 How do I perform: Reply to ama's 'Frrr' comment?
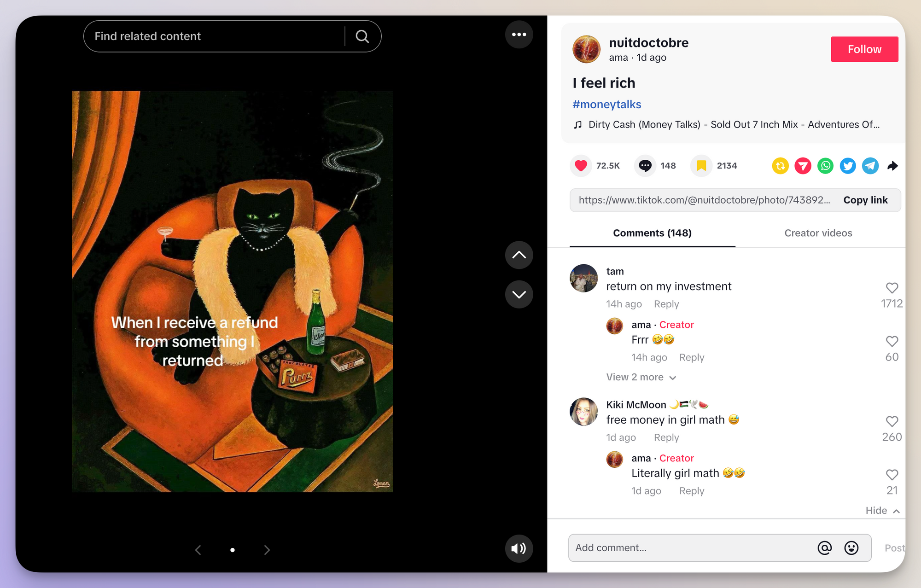[x=692, y=358]
